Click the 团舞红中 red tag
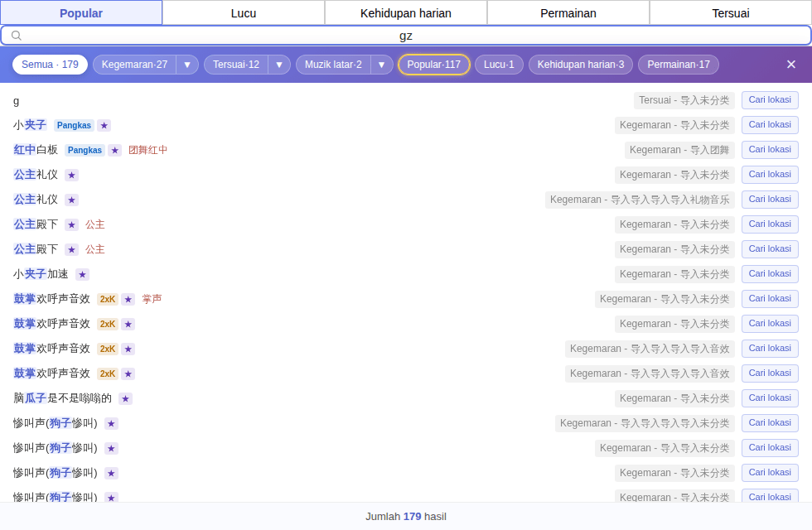Image resolution: width=812 pixels, height=530 pixels. click(148, 150)
